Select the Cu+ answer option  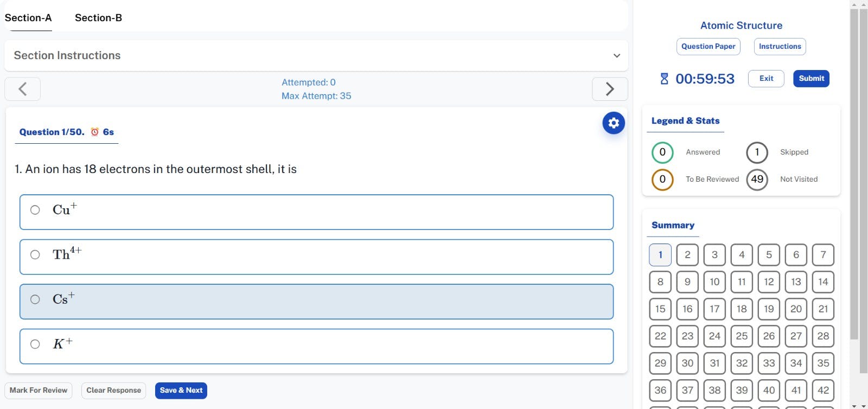coord(35,210)
